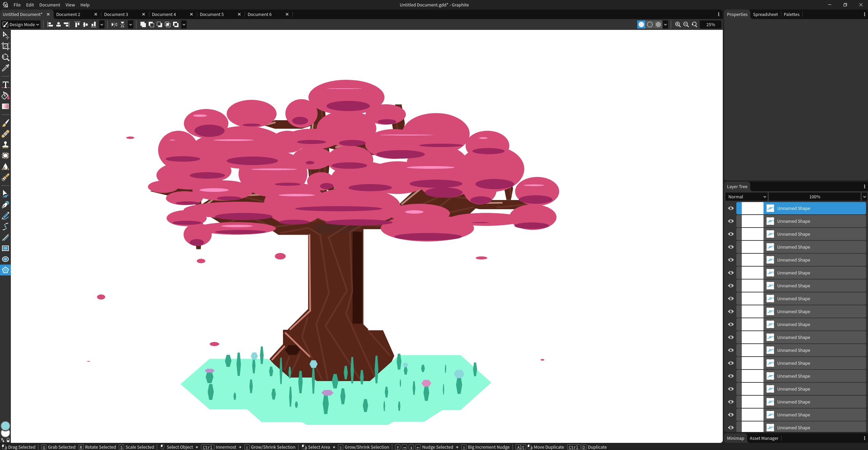
Task: Click the Align Left icon
Action: (50, 24)
